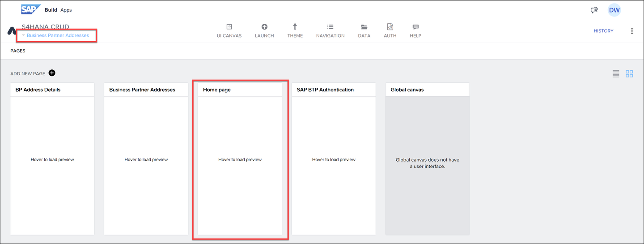Click the Business Partner Addresses card title

pyautogui.click(x=142, y=90)
